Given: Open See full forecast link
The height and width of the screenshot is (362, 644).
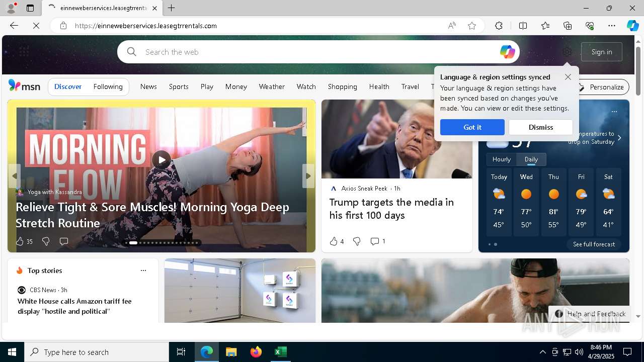Looking at the screenshot, I should click(x=594, y=244).
